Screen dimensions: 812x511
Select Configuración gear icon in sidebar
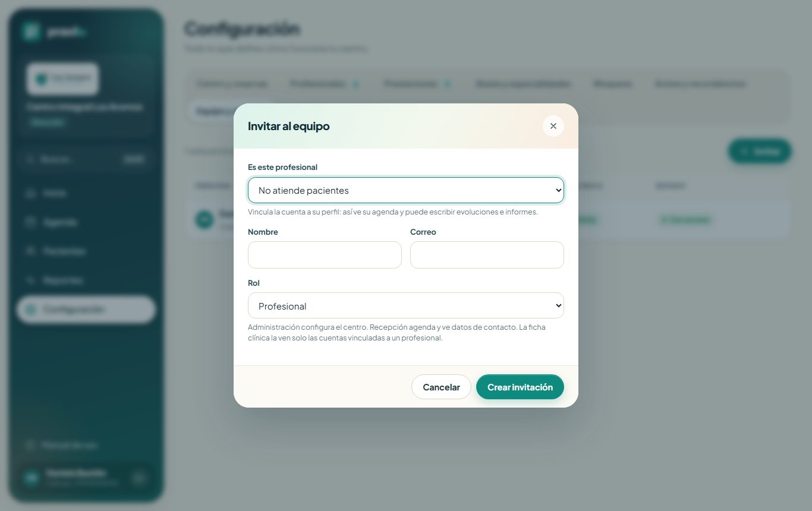tap(30, 310)
